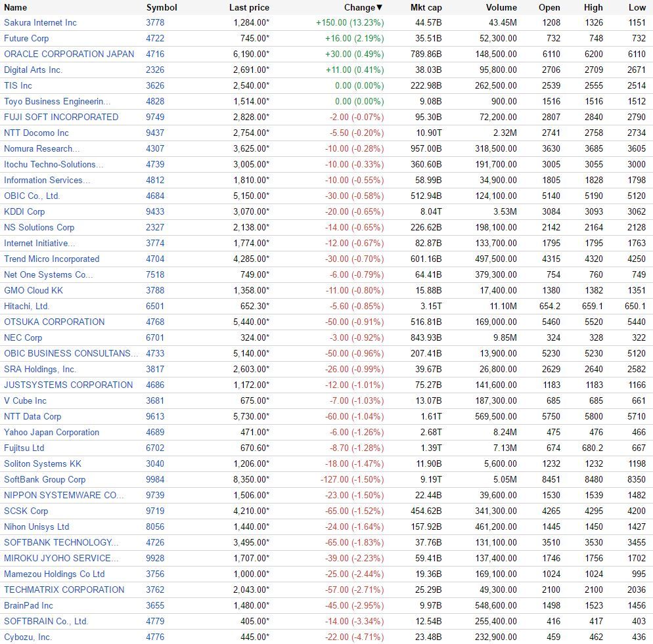Open the Toyo Business Engineerin... link
Screen dimensions: 653x644
coord(57,102)
